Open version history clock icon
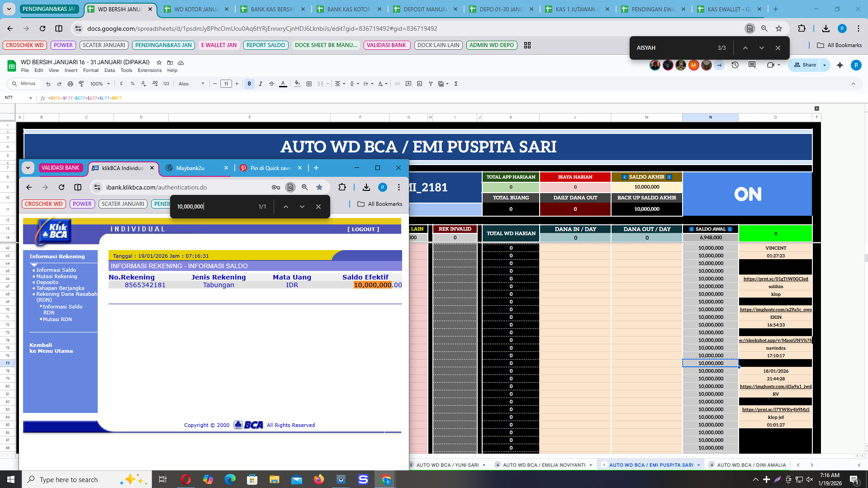This screenshot has height=488, width=868. coord(735,65)
